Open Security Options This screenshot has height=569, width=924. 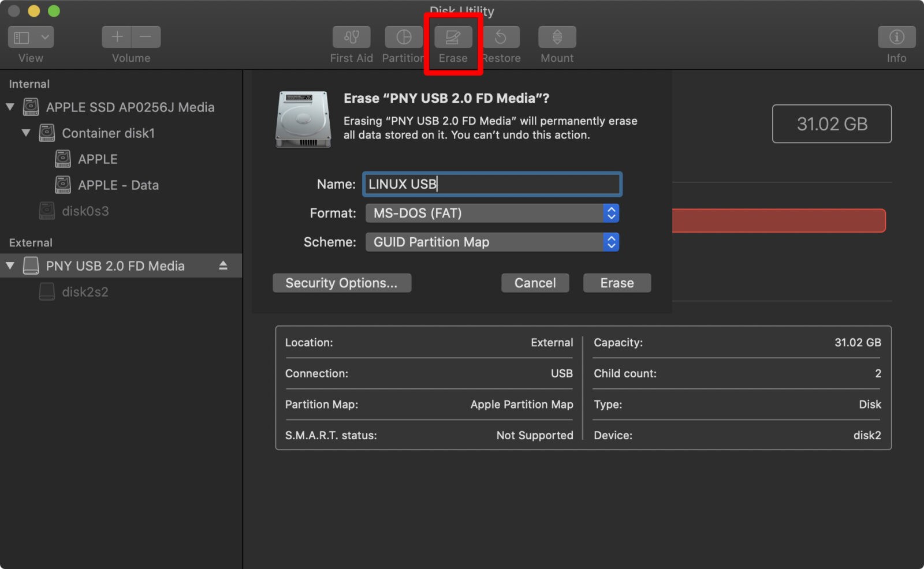coord(342,283)
